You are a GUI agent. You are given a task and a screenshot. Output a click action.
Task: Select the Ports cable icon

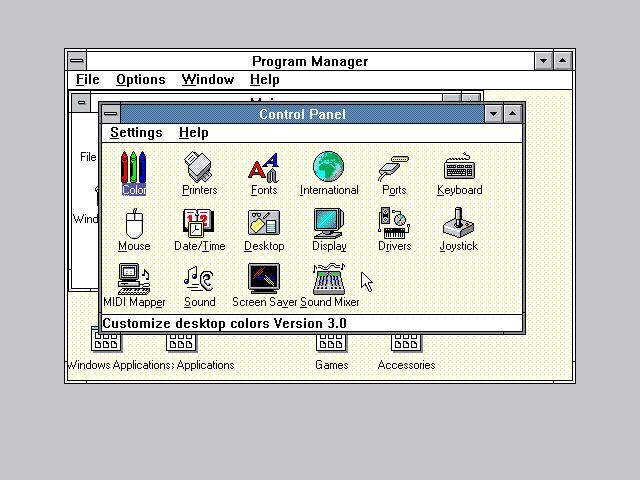click(394, 168)
